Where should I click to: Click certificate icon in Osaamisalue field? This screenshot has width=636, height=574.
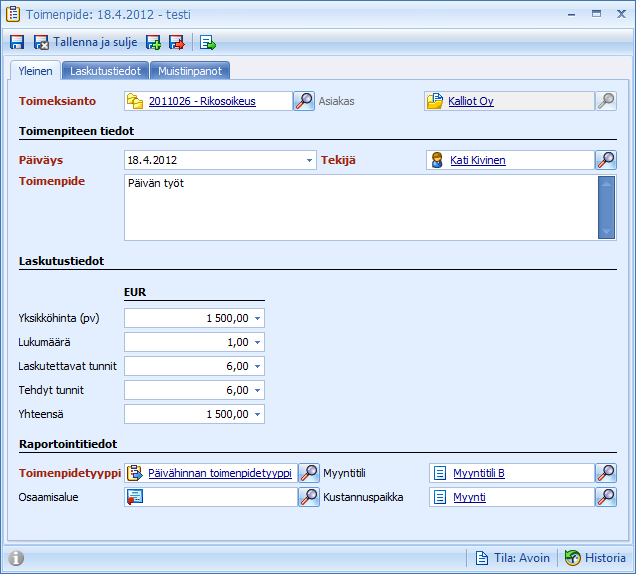(x=135, y=497)
